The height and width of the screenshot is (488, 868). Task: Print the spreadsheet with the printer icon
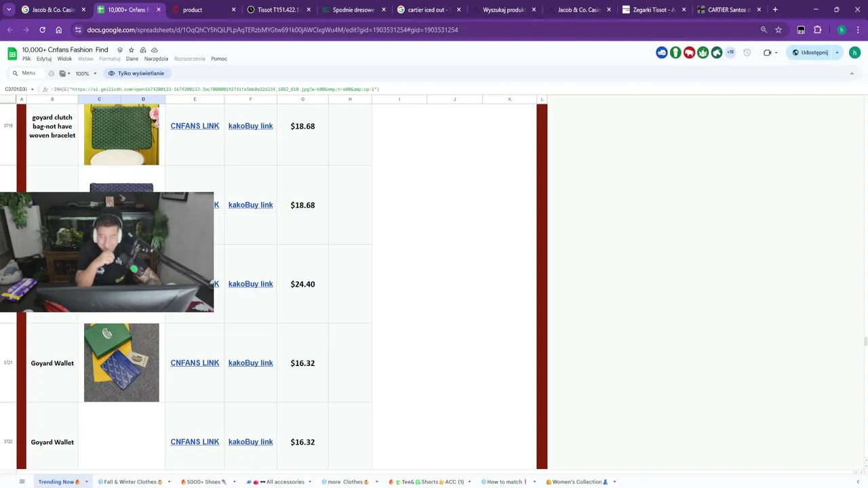click(52, 73)
